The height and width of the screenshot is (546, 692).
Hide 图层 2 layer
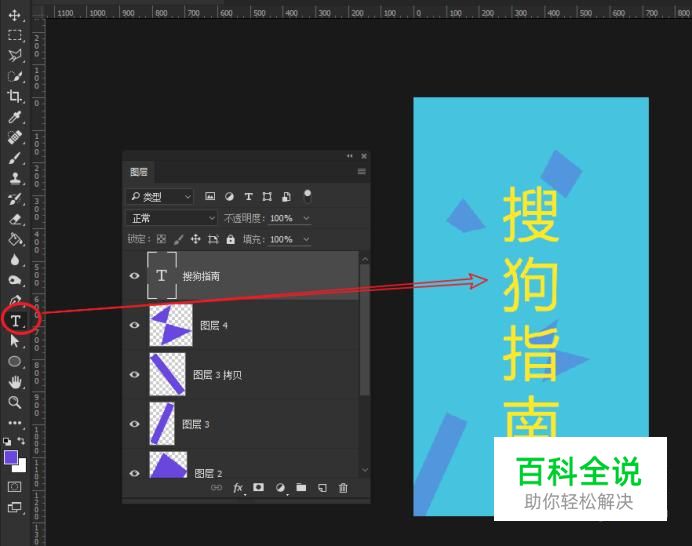[x=135, y=473]
